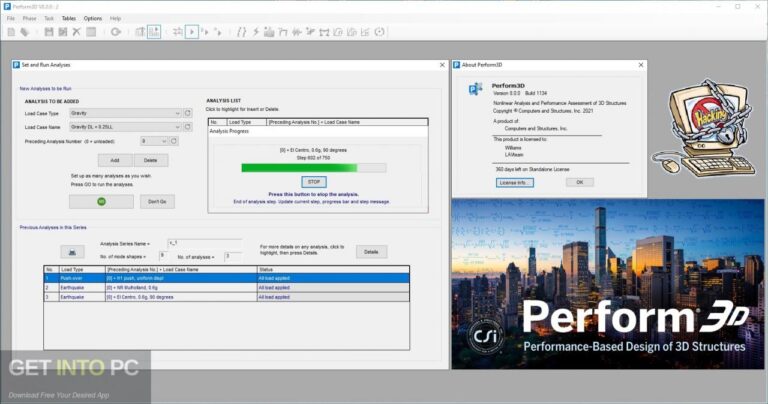Image resolution: width=768 pixels, height=404 pixels.
Task: Click the Set up load cases icon
Action: tap(178, 32)
